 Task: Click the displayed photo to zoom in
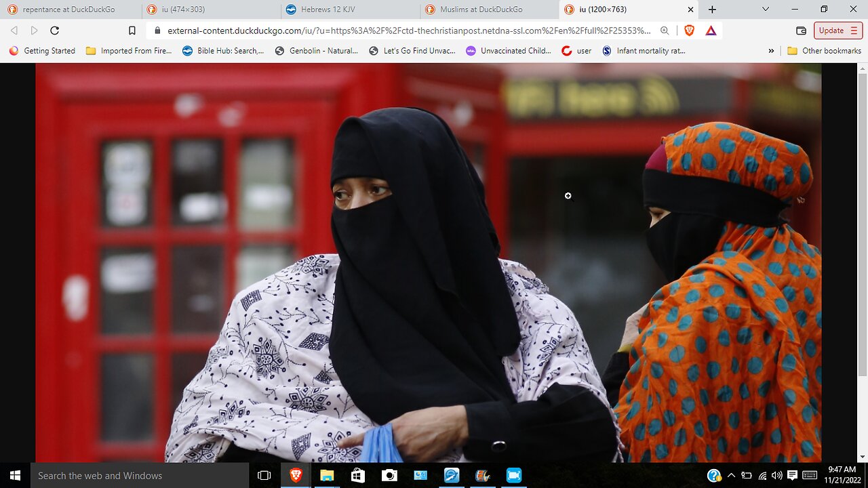429,262
